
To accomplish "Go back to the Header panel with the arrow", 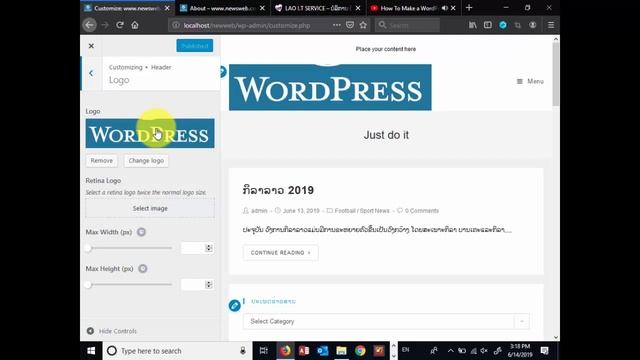I will 91,73.
